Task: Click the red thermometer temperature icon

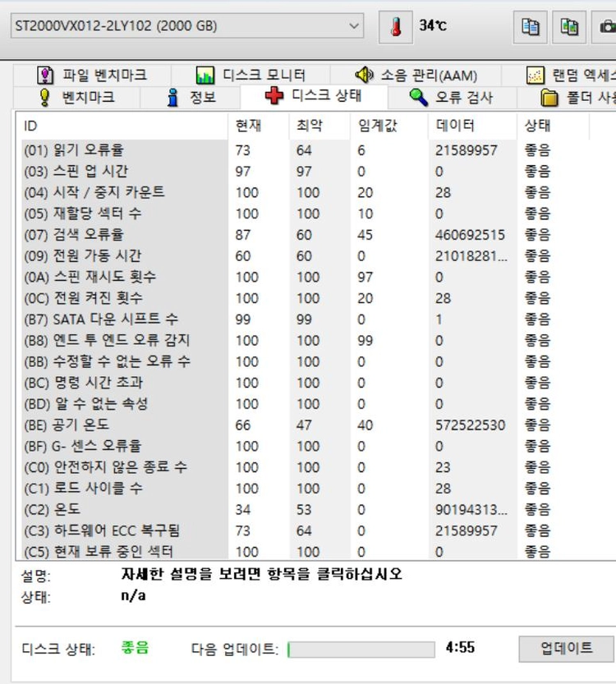Action: click(x=396, y=26)
